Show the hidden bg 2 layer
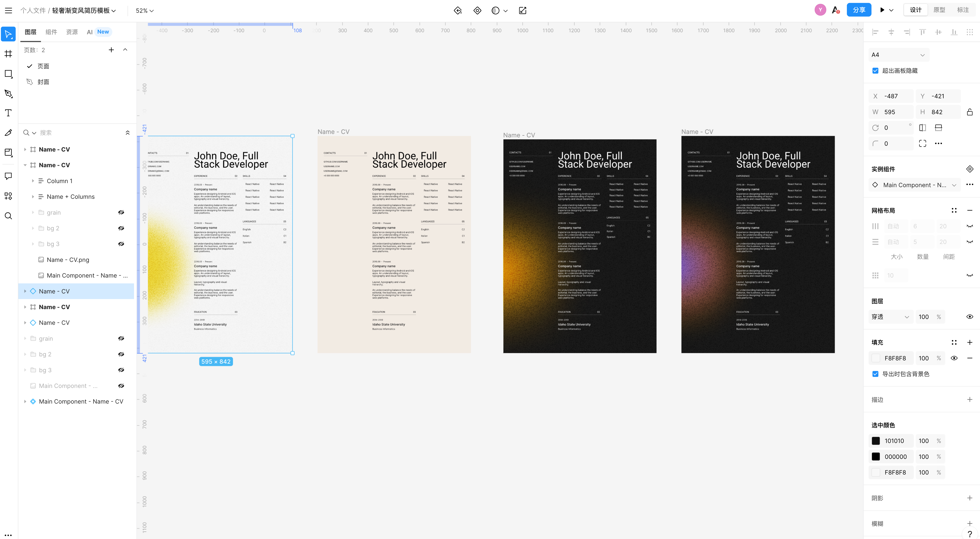980x539 pixels. coord(121,228)
